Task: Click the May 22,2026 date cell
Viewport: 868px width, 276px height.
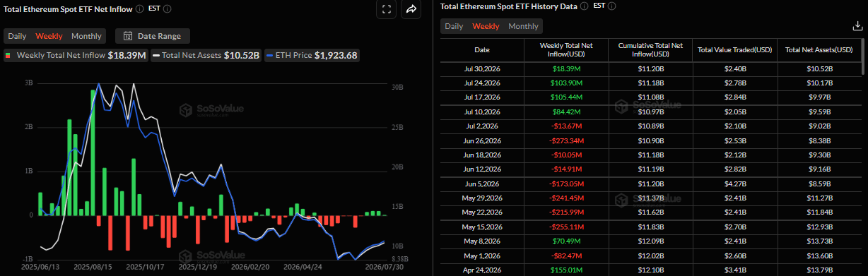Action: (481, 212)
